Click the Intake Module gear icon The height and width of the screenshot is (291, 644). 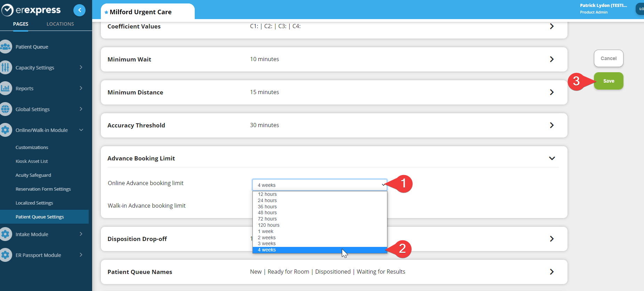pos(6,234)
